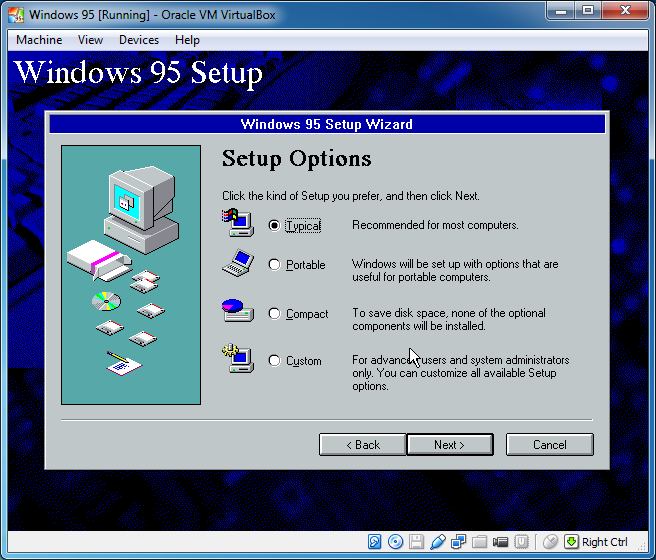Click the optical CD drive status icon
The image size is (656, 560).
coord(395,542)
